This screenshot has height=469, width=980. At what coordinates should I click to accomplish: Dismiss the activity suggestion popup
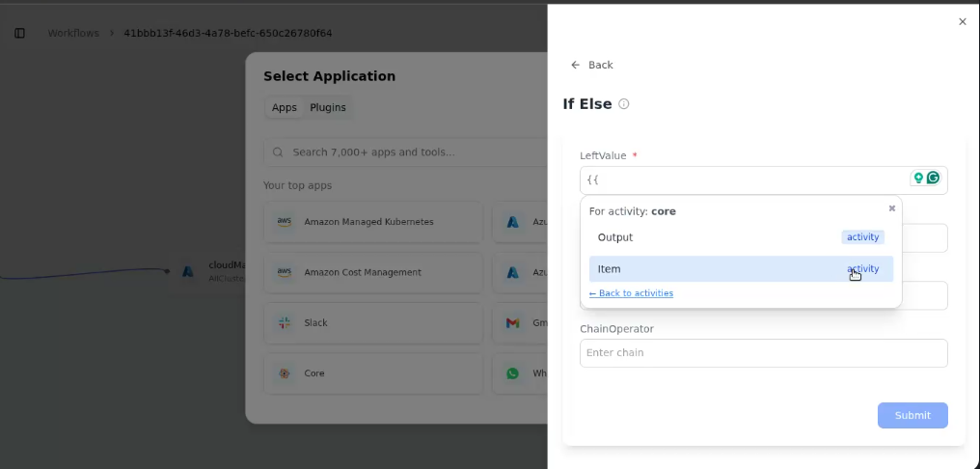892,208
